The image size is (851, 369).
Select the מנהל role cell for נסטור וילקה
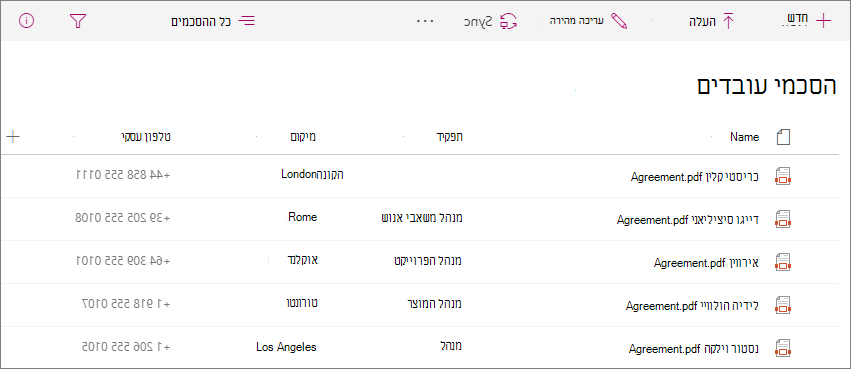tap(452, 346)
